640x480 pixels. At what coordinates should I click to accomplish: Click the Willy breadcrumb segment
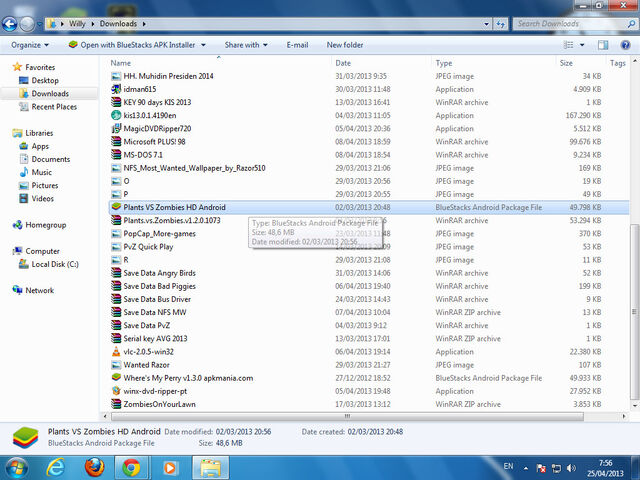pos(77,24)
